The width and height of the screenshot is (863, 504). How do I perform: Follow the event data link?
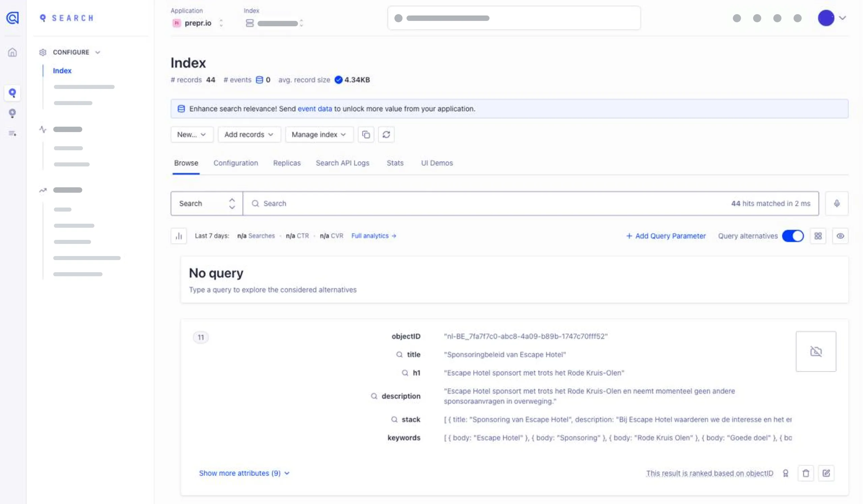315,109
